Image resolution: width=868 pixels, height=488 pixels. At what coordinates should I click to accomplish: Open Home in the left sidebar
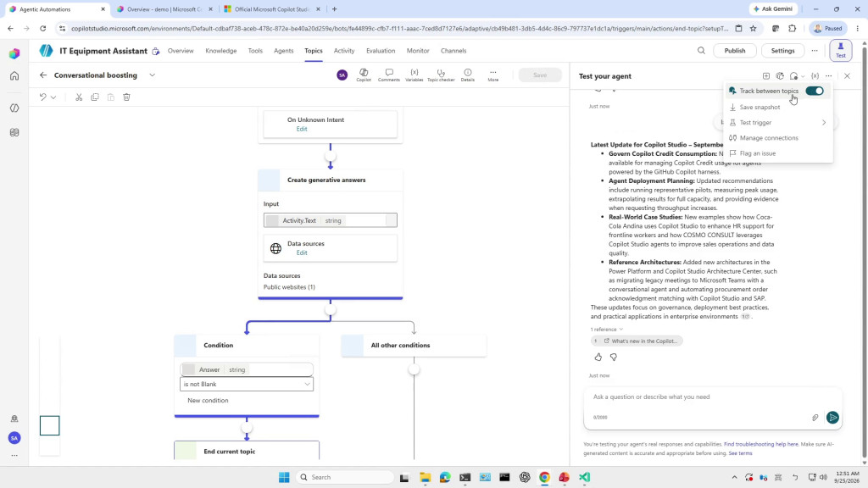click(14, 75)
